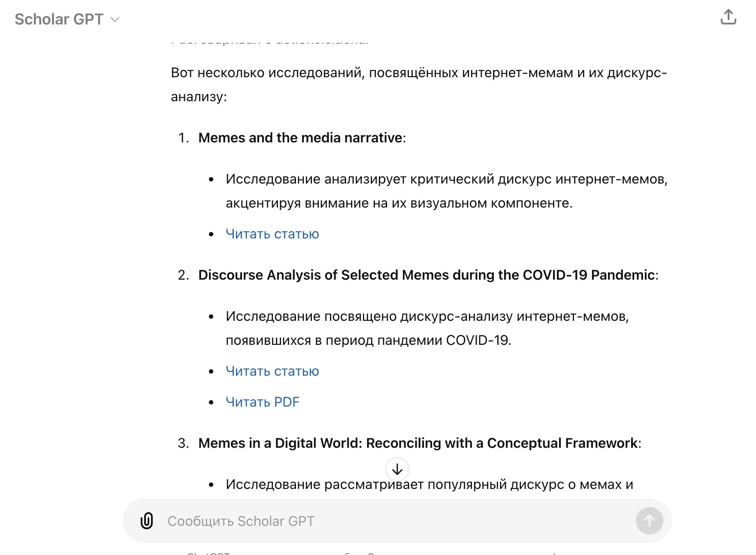Screen dimensions: 756x555
Task: Focus the 'Сообщить Scholar GPT' message field
Action: [x=386, y=521]
